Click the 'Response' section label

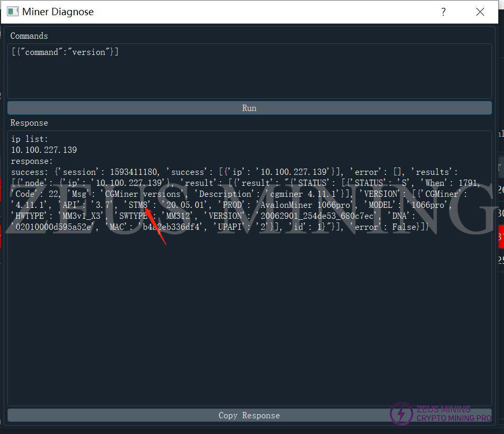29,123
